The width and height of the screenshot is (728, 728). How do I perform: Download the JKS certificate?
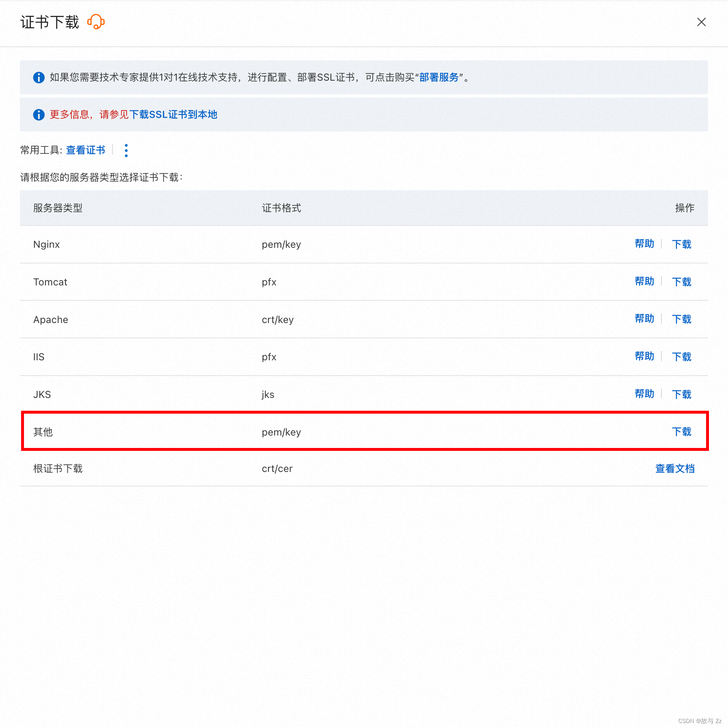click(x=682, y=394)
